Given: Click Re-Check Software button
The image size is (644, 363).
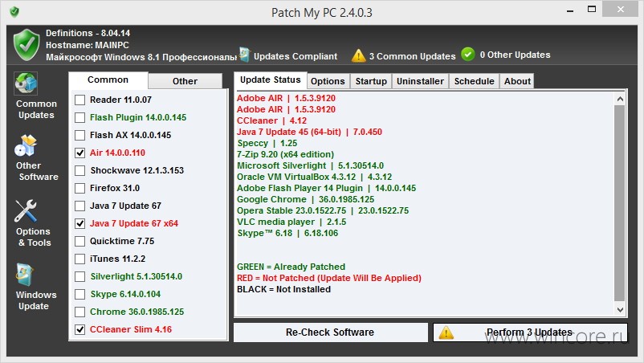Looking at the screenshot, I should tap(330, 332).
